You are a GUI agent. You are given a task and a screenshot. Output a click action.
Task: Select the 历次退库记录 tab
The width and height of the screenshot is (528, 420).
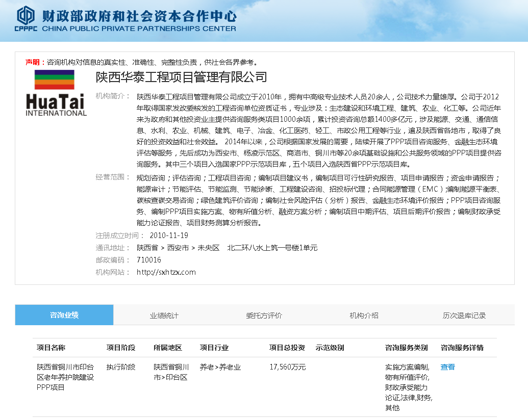[x=464, y=314]
